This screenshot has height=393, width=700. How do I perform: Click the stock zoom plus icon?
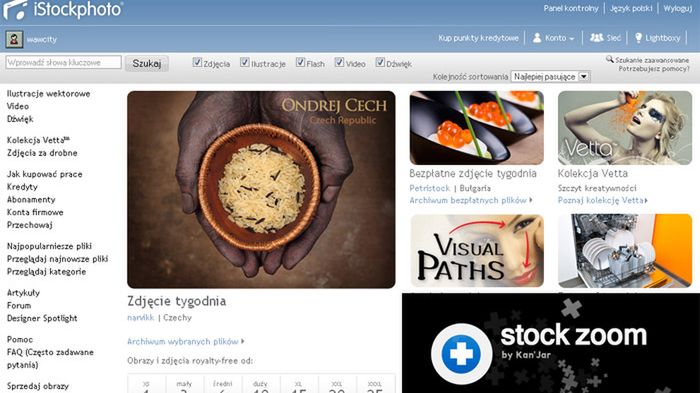pyautogui.click(x=461, y=353)
